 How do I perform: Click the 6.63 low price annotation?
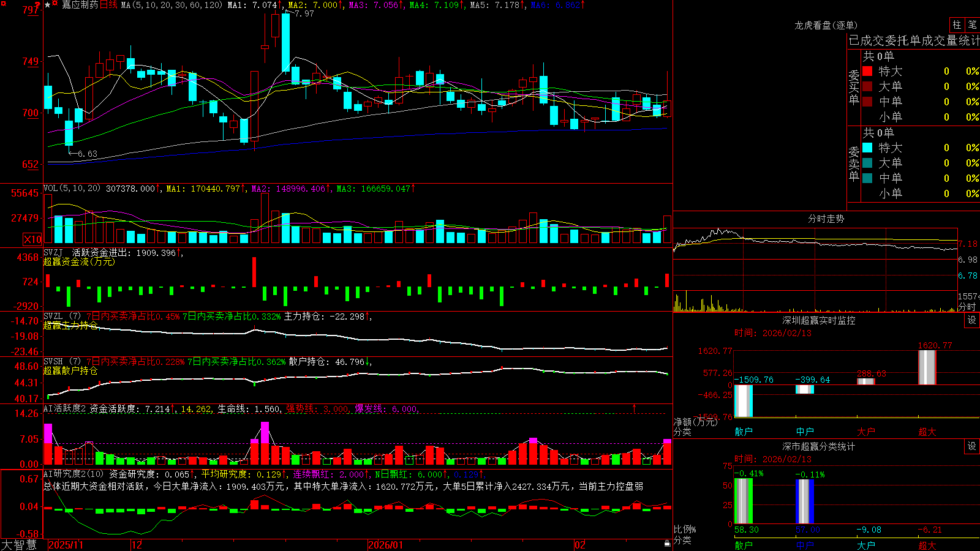point(88,154)
